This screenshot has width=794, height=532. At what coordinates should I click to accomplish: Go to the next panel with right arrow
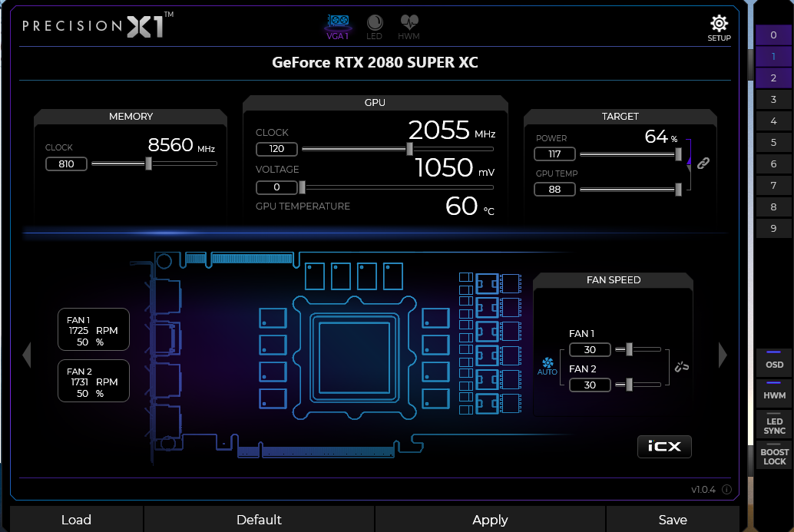(723, 355)
